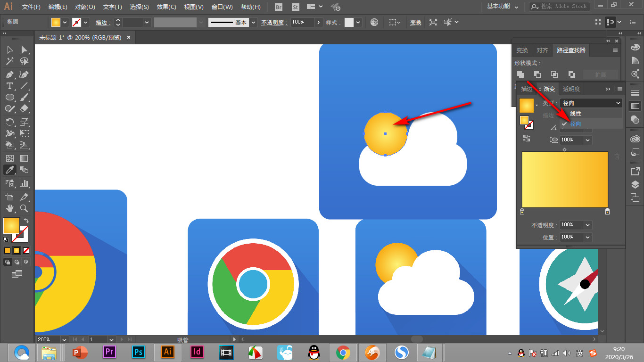Image resolution: width=644 pixels, height=362 pixels.
Task: Click the 变换 link in control bar
Action: click(415, 22)
